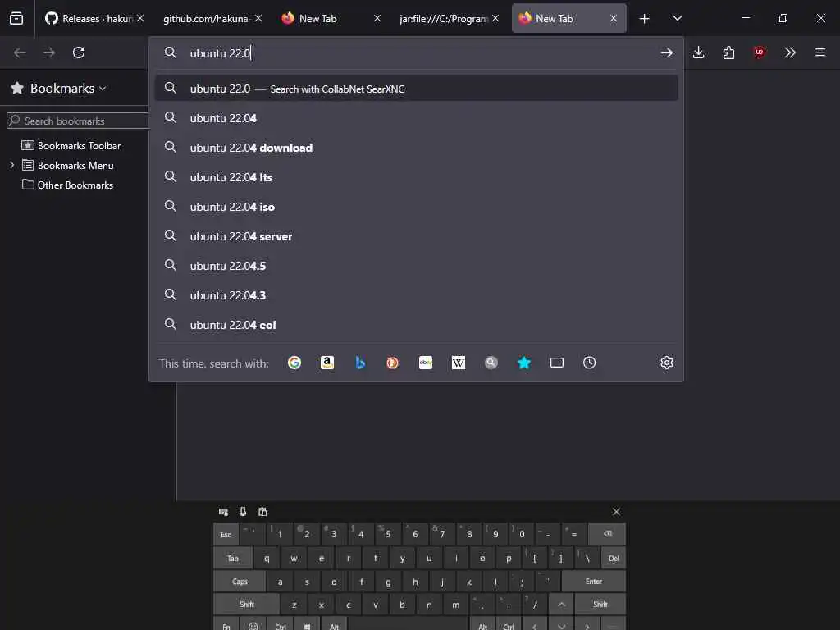Search in open tabs via tab icon
The height and width of the screenshot is (630, 840).
[x=557, y=363]
